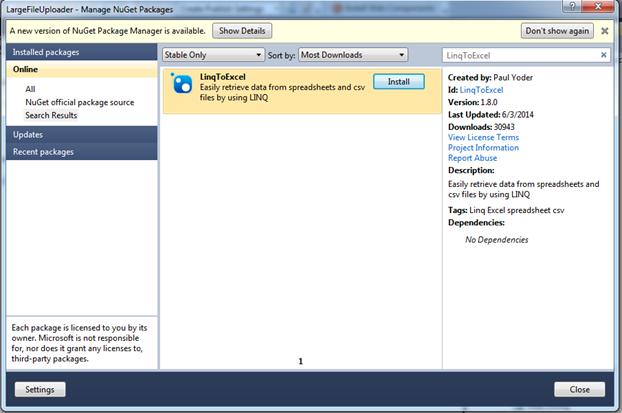The image size is (622, 413).
Task: Open the Settings button
Action: 40,389
